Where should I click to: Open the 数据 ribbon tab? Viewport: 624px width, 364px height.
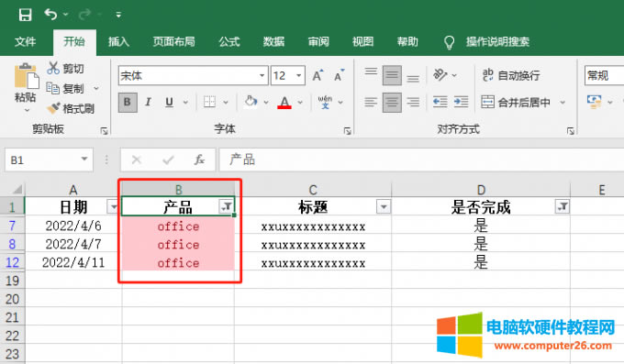click(273, 41)
